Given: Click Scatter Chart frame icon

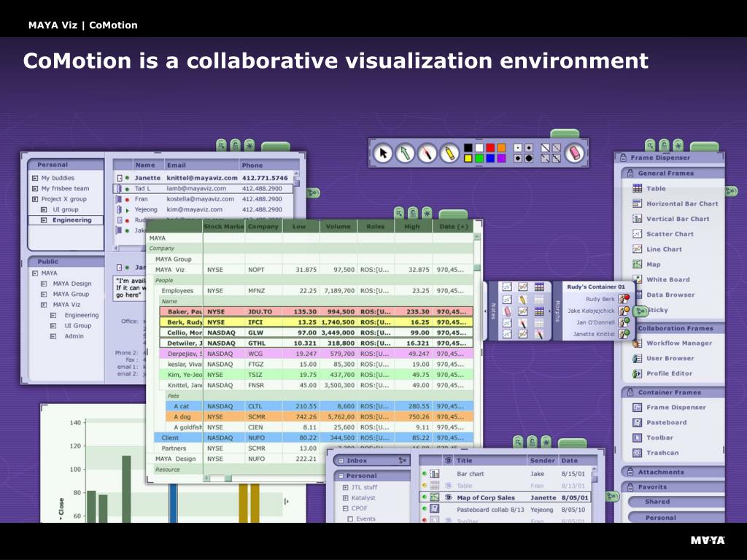Looking at the screenshot, I should [x=637, y=234].
